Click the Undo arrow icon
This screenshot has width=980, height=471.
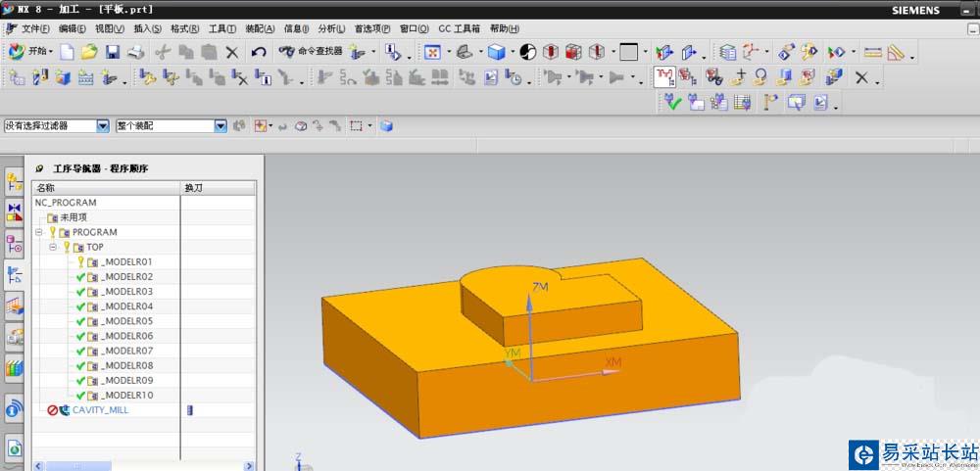point(259,52)
